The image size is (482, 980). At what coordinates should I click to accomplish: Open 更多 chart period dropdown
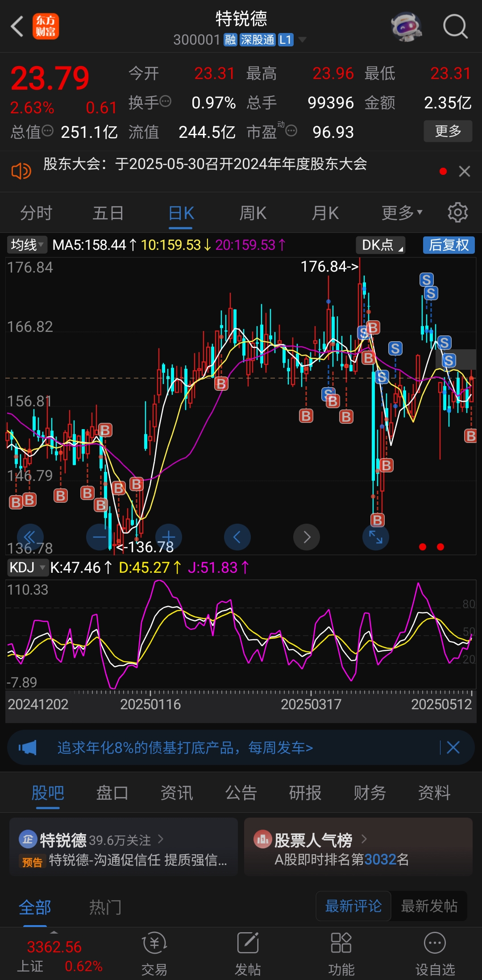(402, 213)
